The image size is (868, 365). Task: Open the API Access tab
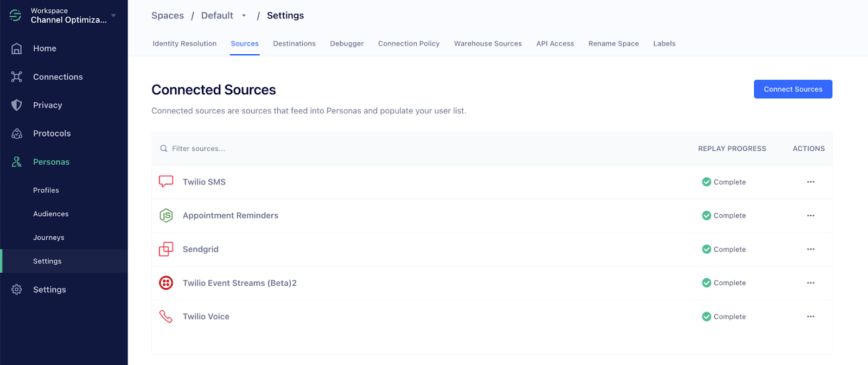(555, 44)
